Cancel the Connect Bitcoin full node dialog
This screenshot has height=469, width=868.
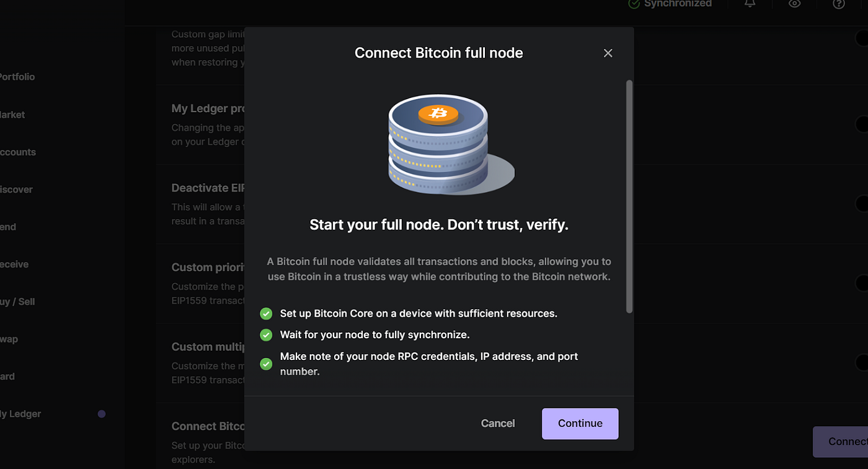coord(498,423)
